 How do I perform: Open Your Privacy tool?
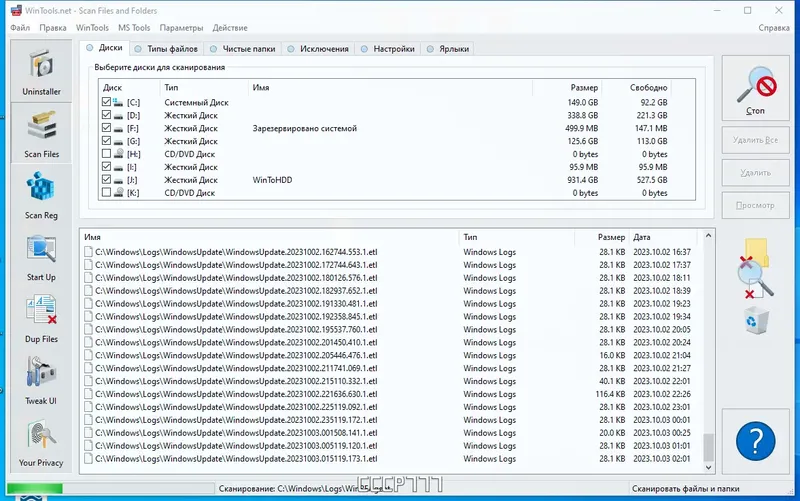[x=41, y=442]
